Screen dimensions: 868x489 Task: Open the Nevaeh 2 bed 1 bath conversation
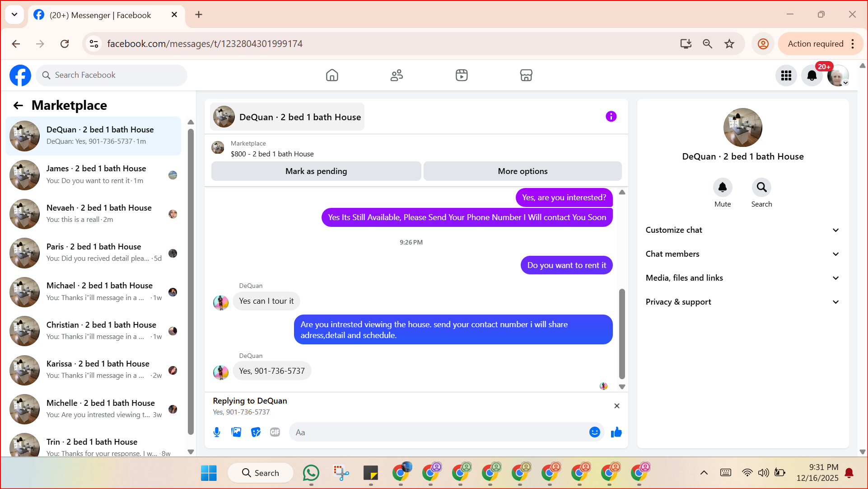pyautogui.click(x=93, y=214)
